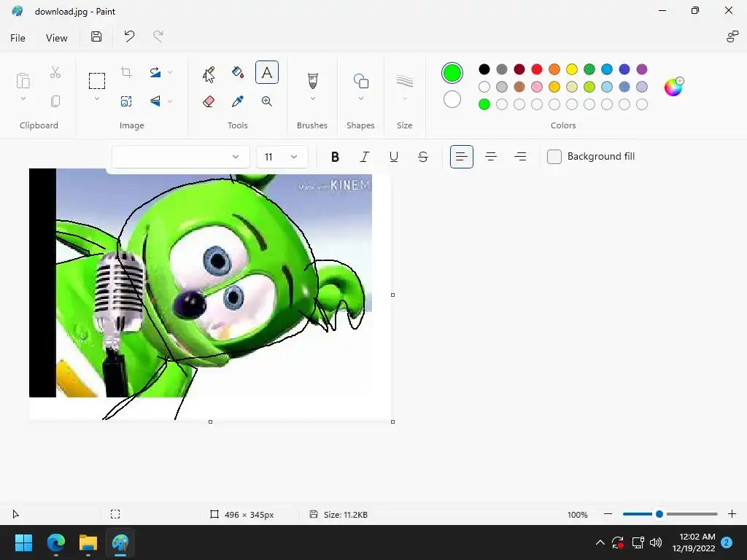Toggle Strikethrough text formatting
The height and width of the screenshot is (560, 747).
tap(423, 157)
